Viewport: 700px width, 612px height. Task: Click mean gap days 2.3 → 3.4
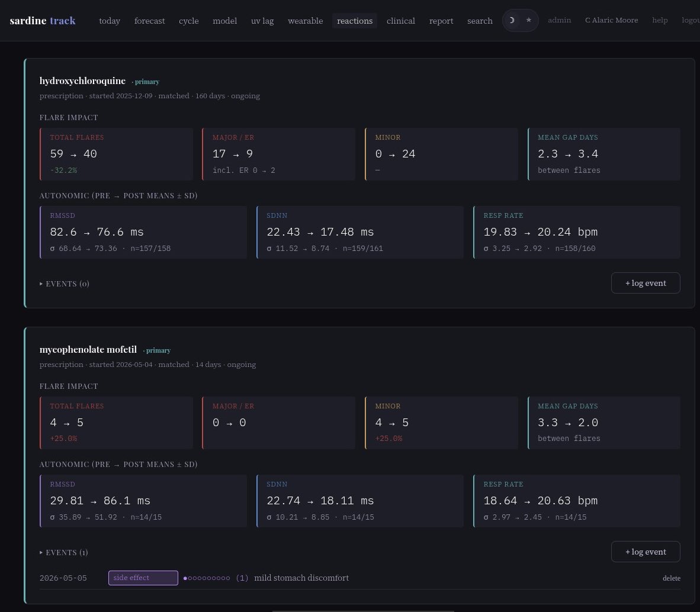click(x=568, y=154)
